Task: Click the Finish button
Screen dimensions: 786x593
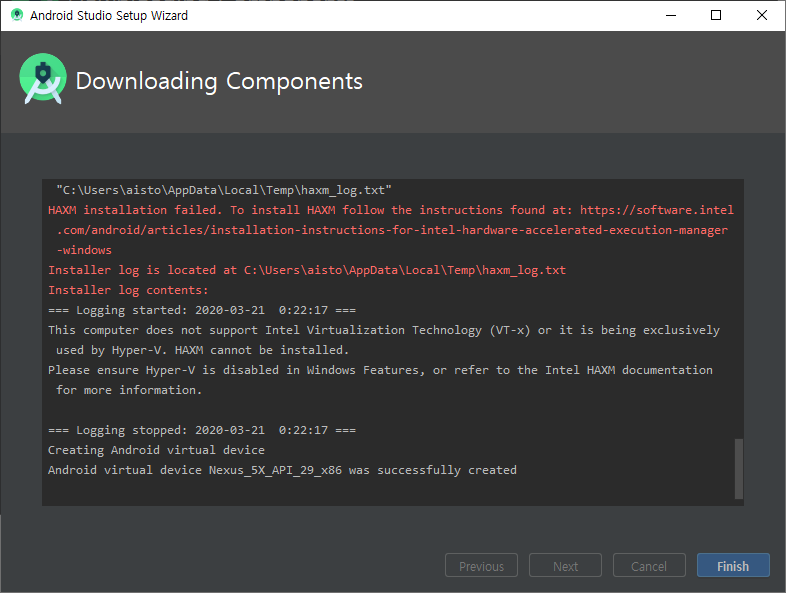Action: coord(733,565)
